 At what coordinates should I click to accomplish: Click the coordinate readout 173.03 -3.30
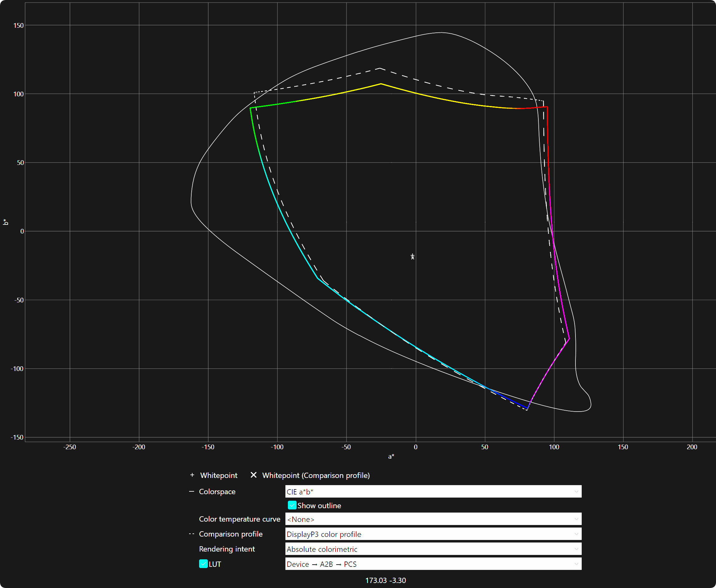385,580
